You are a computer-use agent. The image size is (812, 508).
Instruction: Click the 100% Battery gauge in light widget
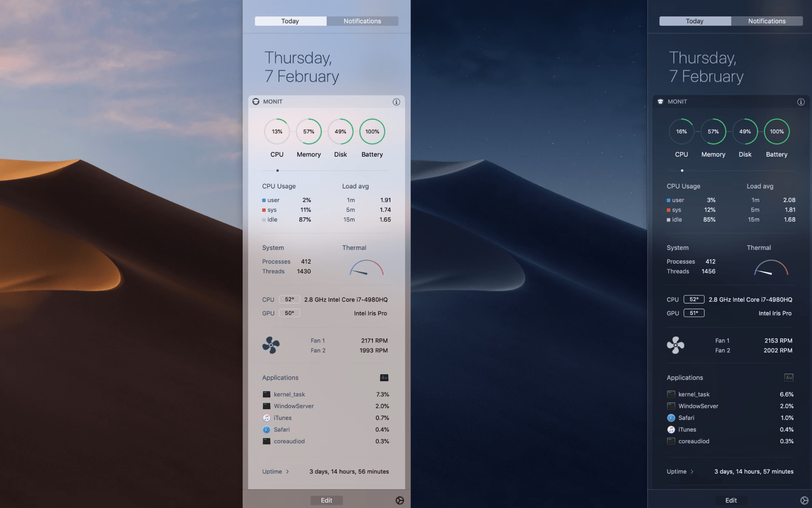coord(372,131)
